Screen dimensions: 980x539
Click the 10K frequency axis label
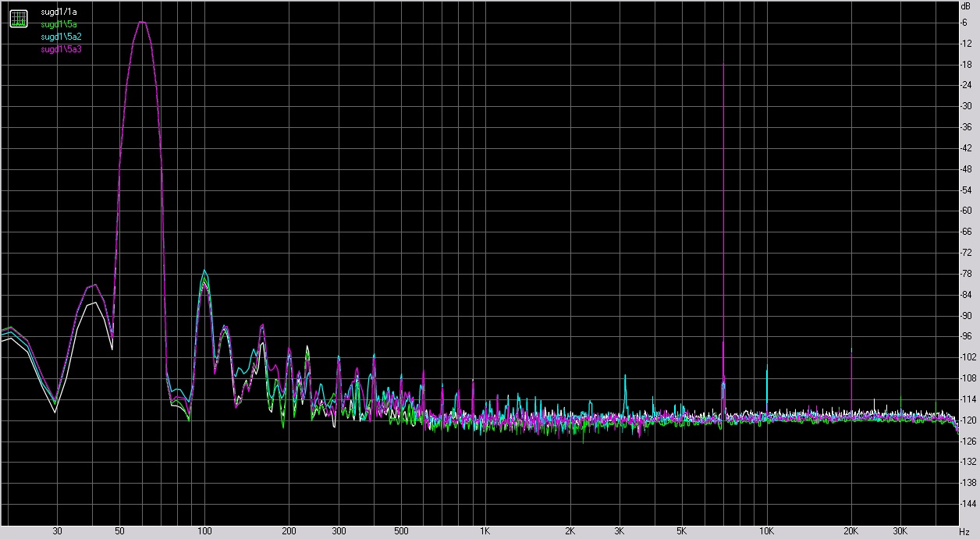click(x=767, y=530)
